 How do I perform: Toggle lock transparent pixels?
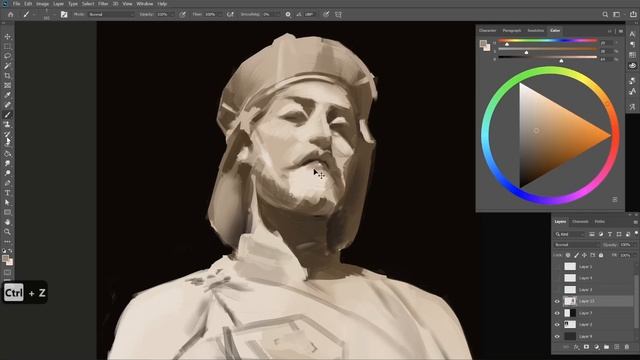pos(568,255)
